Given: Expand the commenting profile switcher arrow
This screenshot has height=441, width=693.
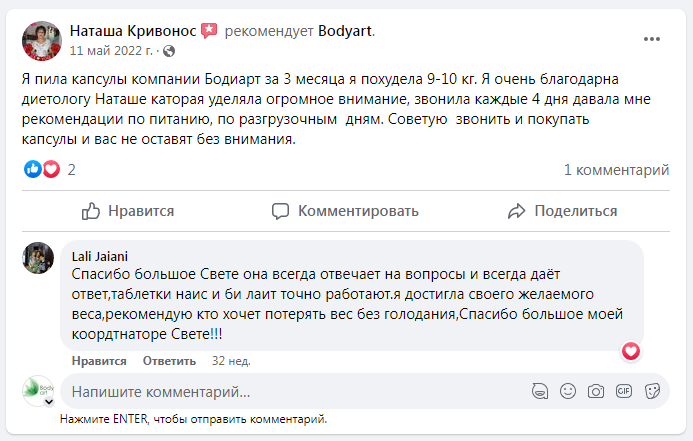Looking at the screenshot, I should pos(48,402).
